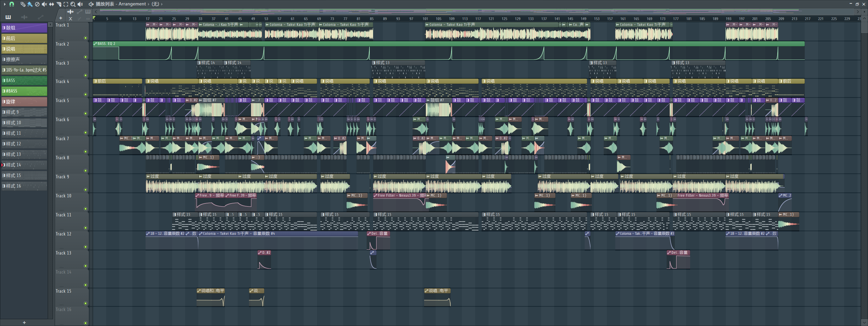Open the (无) pattern selector dropdown

tap(162, 4)
